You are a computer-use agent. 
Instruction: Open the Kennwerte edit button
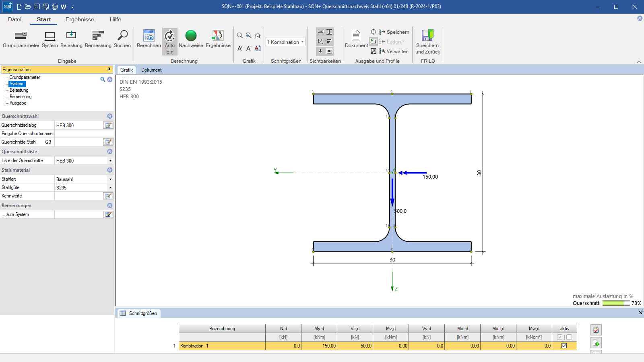pos(108,196)
